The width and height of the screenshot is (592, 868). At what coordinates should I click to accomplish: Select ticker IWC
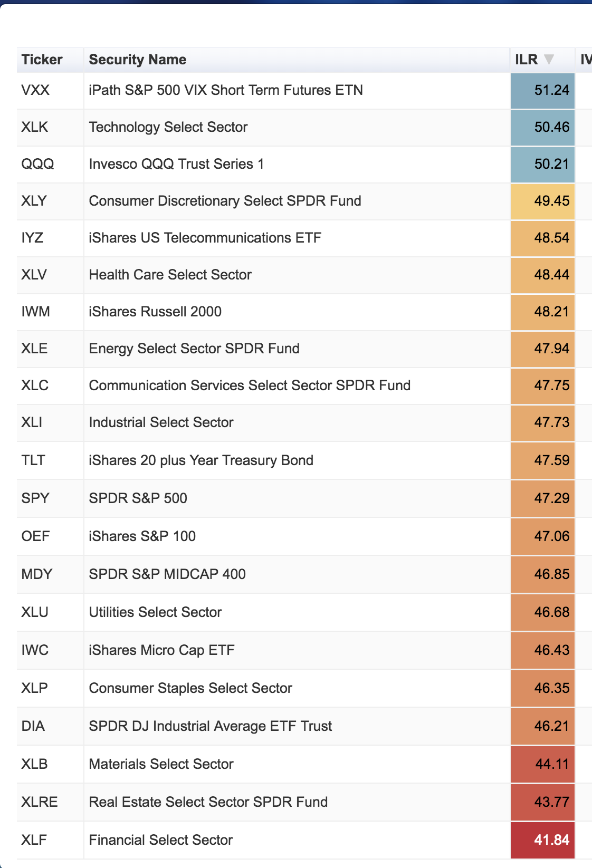(x=35, y=650)
